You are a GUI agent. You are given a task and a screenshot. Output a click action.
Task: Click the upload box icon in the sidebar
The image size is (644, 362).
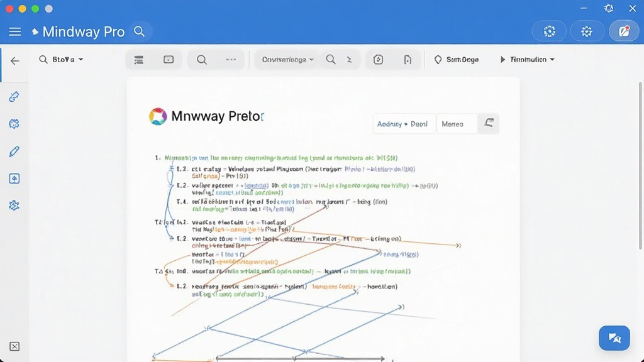[x=14, y=178]
